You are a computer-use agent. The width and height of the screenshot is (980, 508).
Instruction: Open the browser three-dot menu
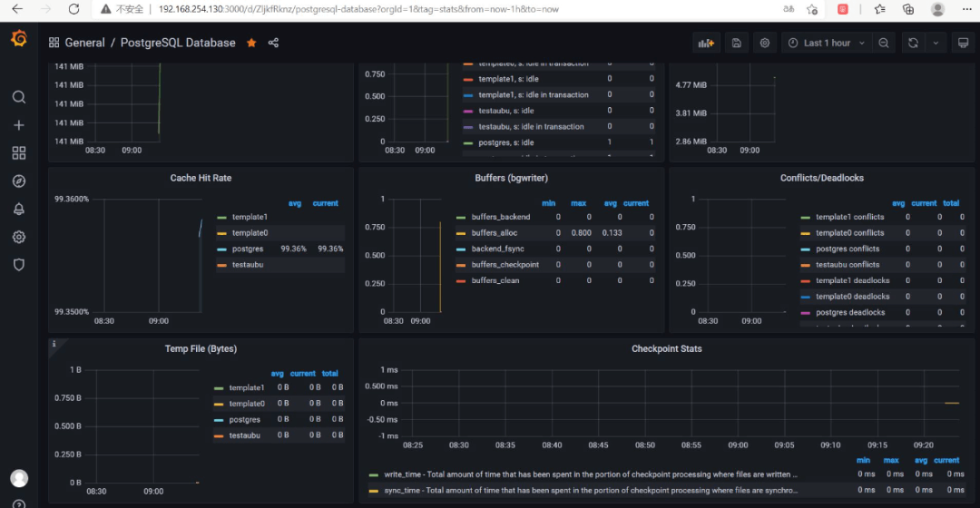[x=966, y=9]
